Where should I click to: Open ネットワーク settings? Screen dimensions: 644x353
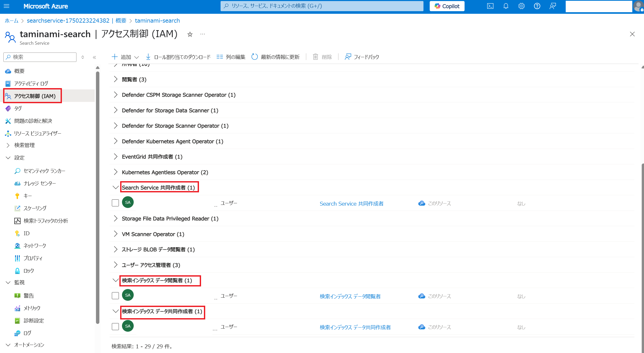(x=35, y=246)
